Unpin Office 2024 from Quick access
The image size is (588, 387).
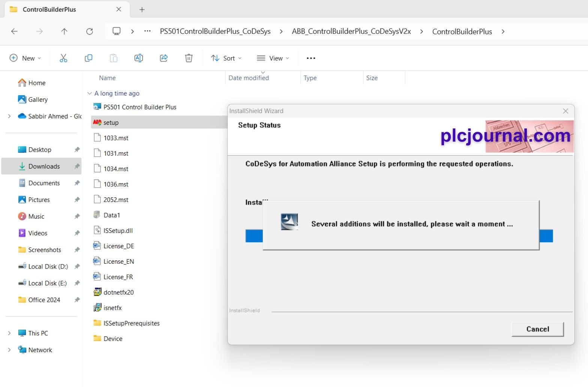tap(77, 300)
